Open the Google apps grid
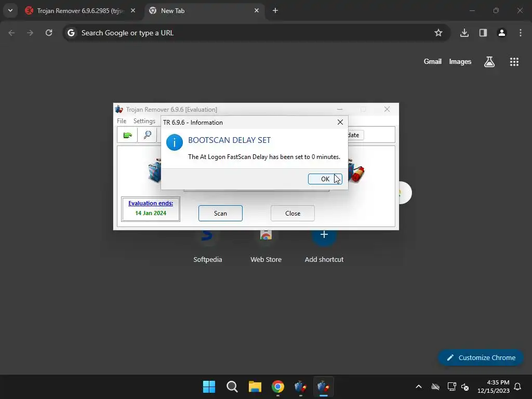 [x=514, y=62]
